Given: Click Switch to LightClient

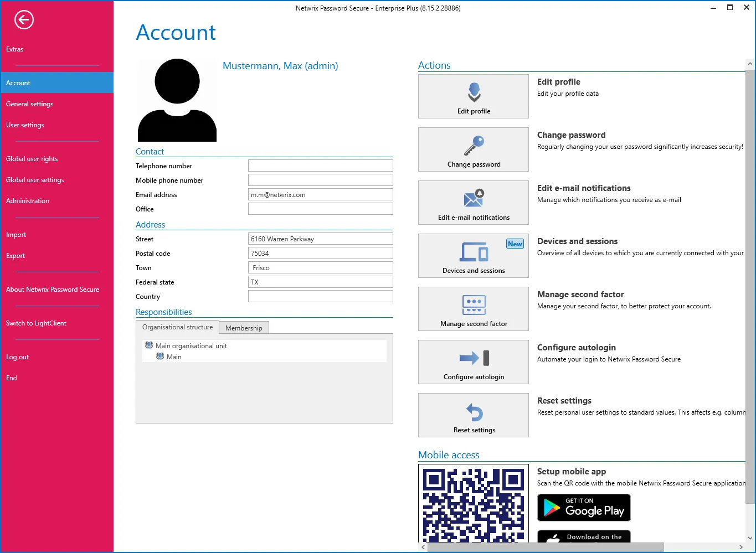Looking at the screenshot, I should [x=57, y=323].
